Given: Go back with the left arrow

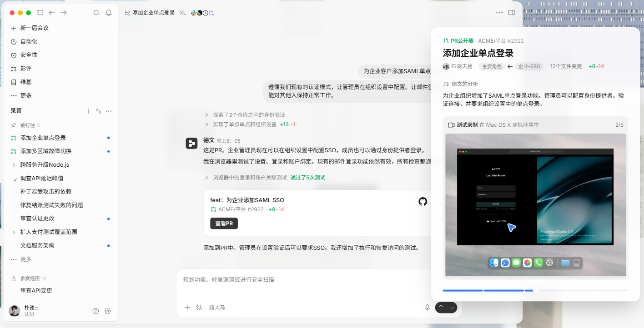Looking at the screenshot, I should (x=52, y=13).
